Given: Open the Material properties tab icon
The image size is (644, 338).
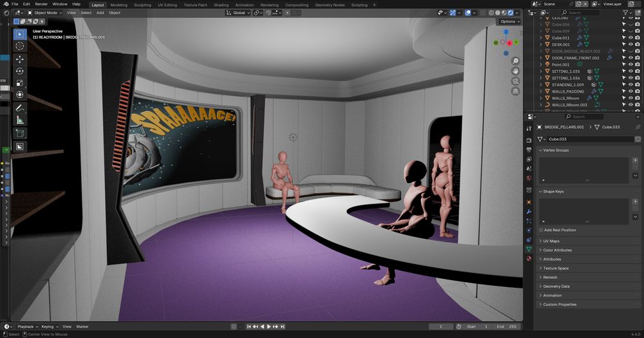Looking at the screenshot, I should pyautogui.click(x=529, y=259).
